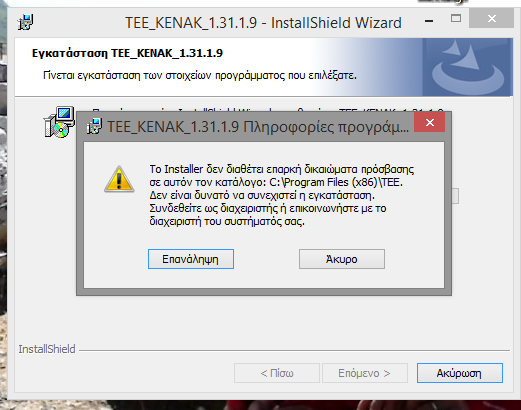Click the InstallShield label at the bottom left

[x=47, y=349]
